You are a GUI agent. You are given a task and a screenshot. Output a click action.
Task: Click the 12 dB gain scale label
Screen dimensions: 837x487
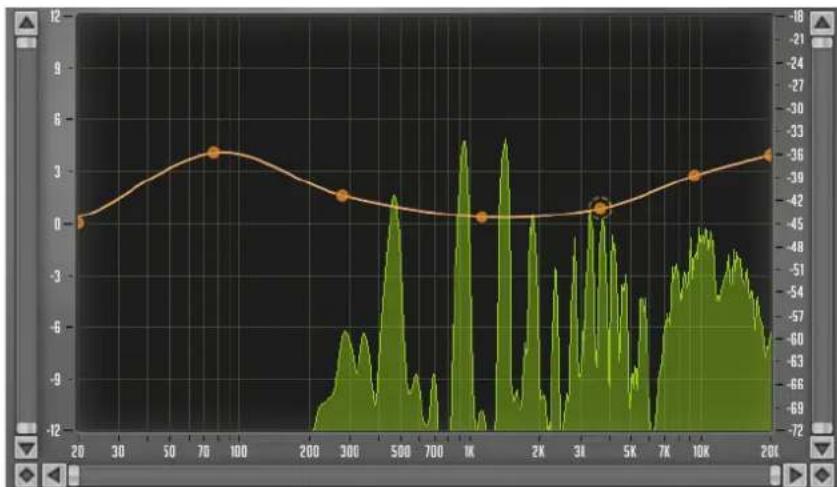(56, 17)
